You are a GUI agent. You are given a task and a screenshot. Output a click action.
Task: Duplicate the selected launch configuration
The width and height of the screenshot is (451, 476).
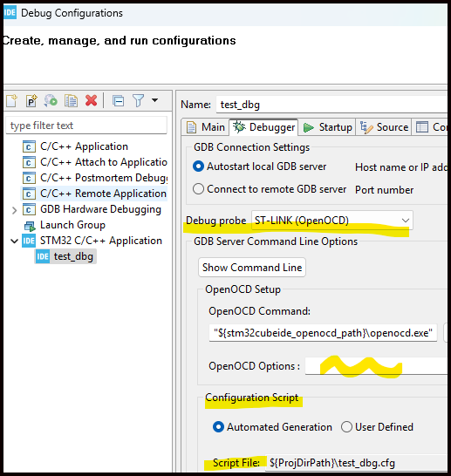coord(71,100)
